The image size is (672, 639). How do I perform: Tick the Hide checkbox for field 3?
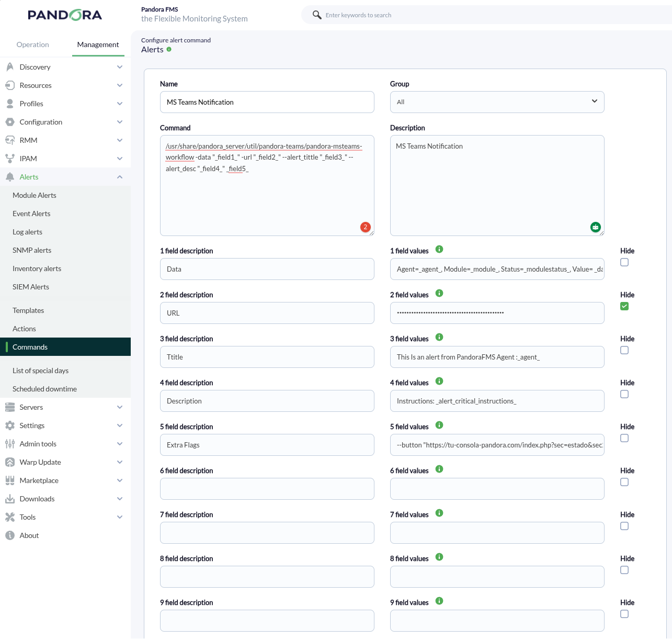point(624,350)
